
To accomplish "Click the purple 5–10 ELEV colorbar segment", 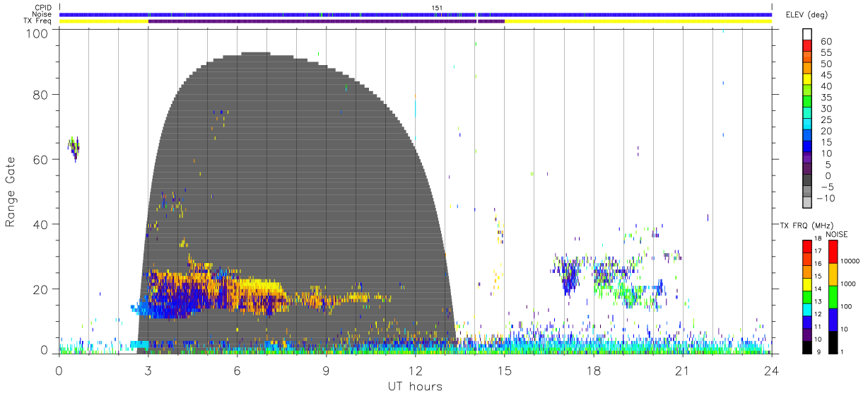I will pyautogui.click(x=807, y=158).
